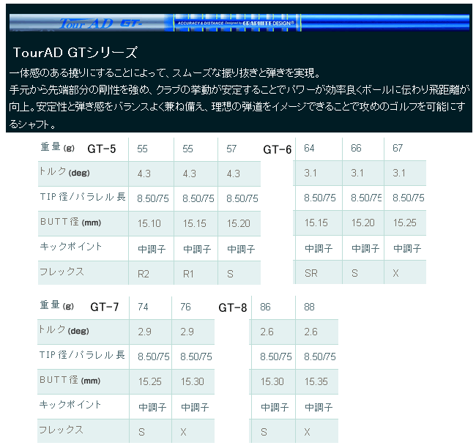476x448 pixels.
Task: Click the 'トルク (deg)' label in the upper table
Action: coord(64,172)
